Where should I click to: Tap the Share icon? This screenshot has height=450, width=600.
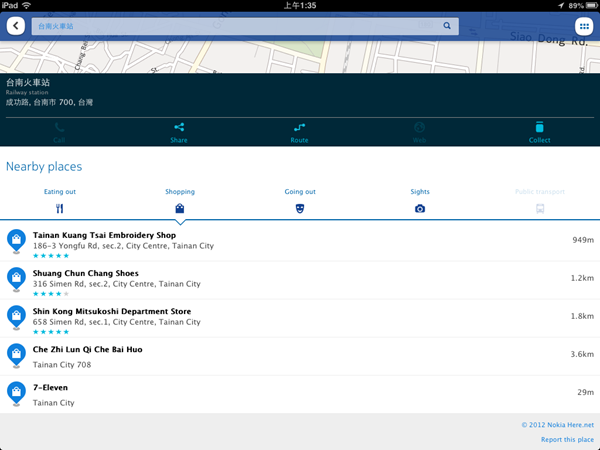[x=179, y=127]
